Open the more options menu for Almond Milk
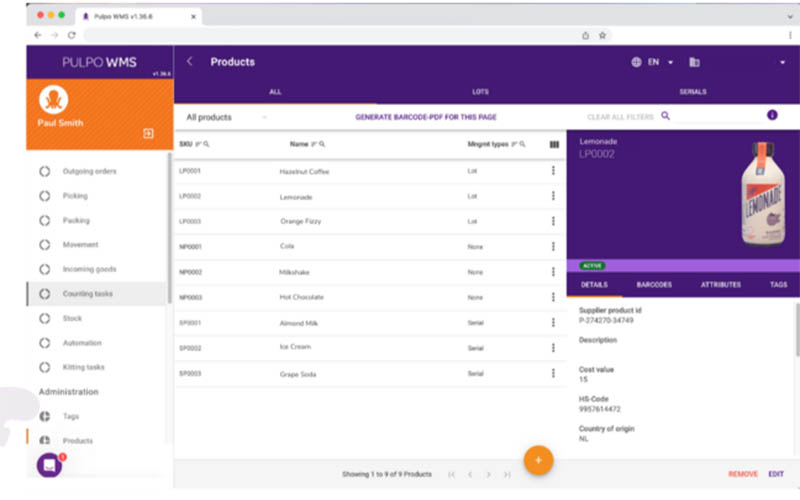Screen dimensions: 800x500 (x=553, y=322)
